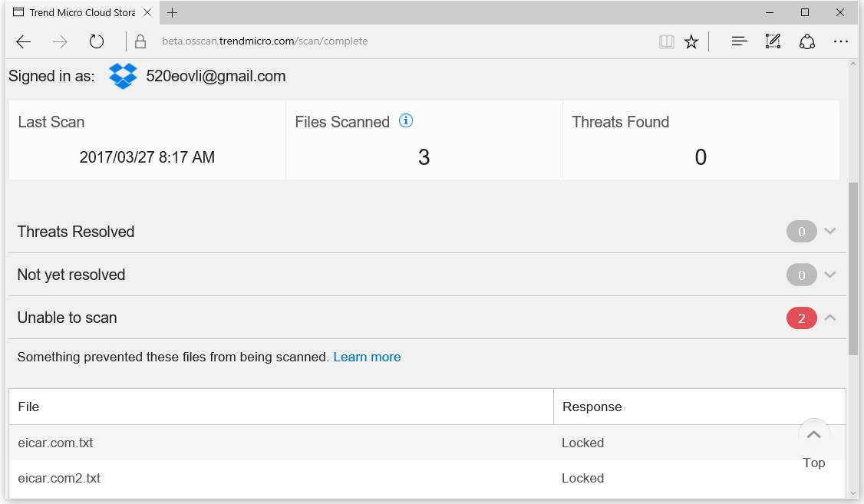Add page to favorites with star icon
The image size is (864, 504).
pos(691,41)
